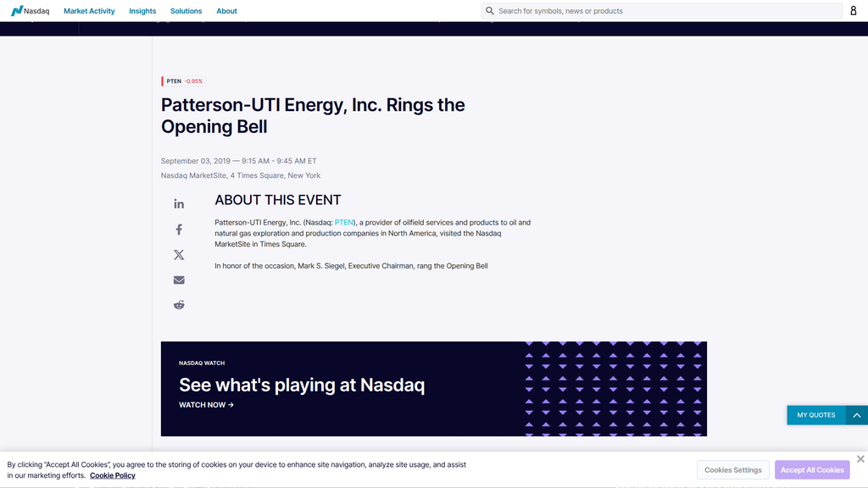Focus the symbols, news or products search field
The height and width of the screenshot is (488, 868).
(x=661, y=10)
